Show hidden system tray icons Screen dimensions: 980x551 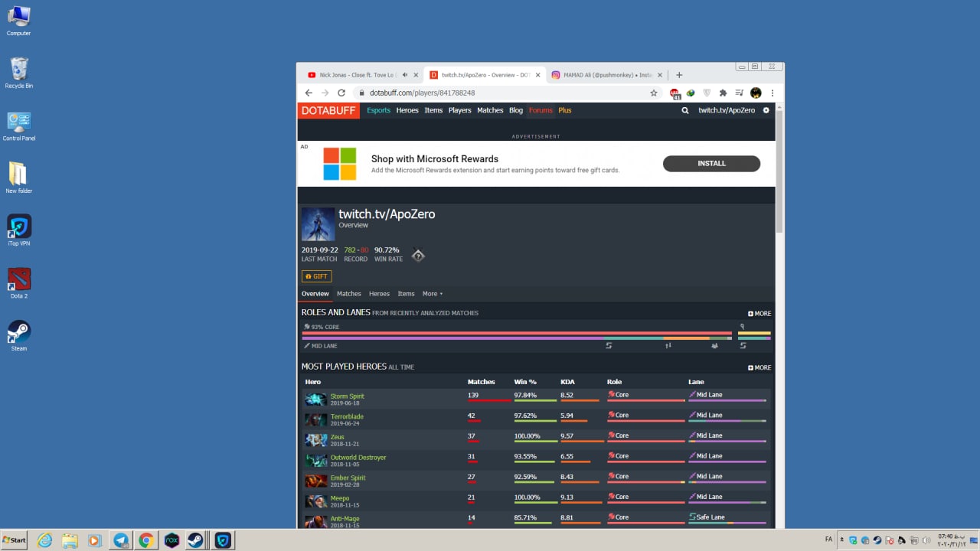coord(842,540)
